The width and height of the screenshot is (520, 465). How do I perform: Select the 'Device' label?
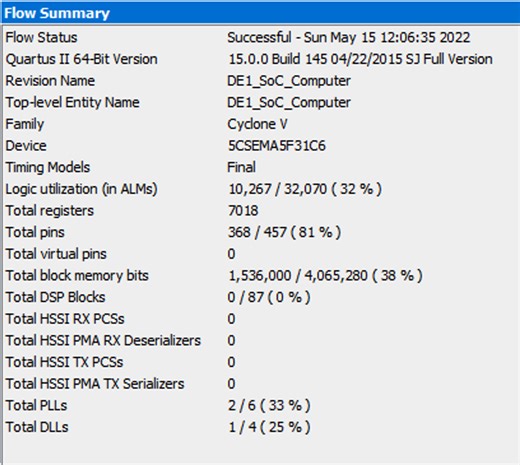point(26,146)
